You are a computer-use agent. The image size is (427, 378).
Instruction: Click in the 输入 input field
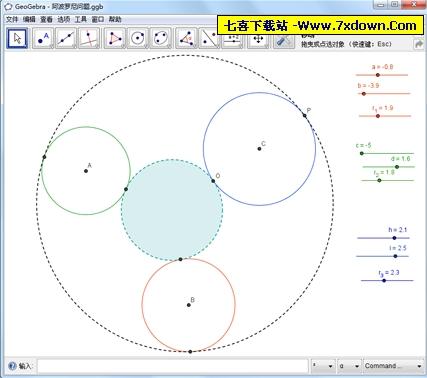[173, 366]
